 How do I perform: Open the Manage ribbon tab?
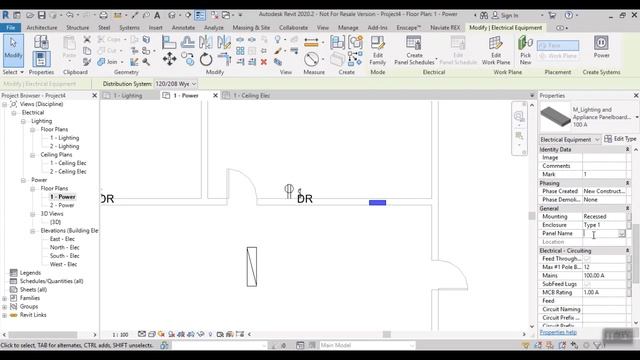348,28
